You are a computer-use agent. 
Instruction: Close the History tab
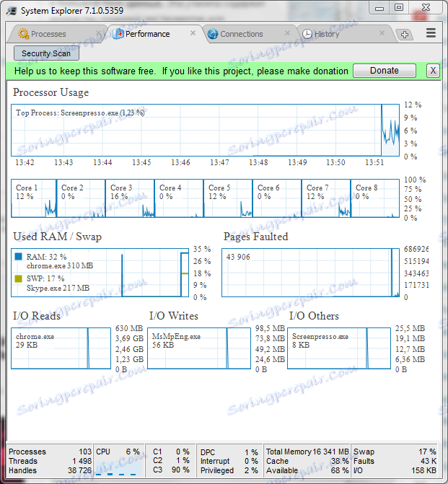pyautogui.click(x=382, y=33)
